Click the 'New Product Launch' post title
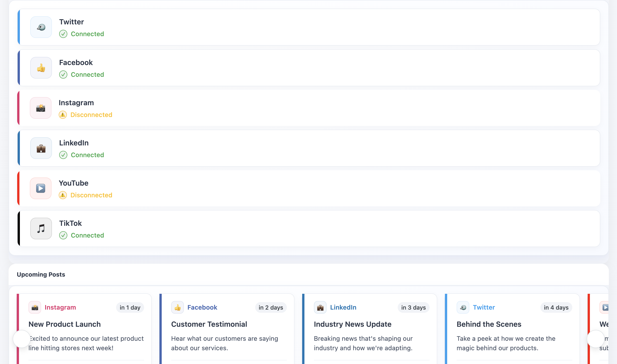 tap(65, 324)
